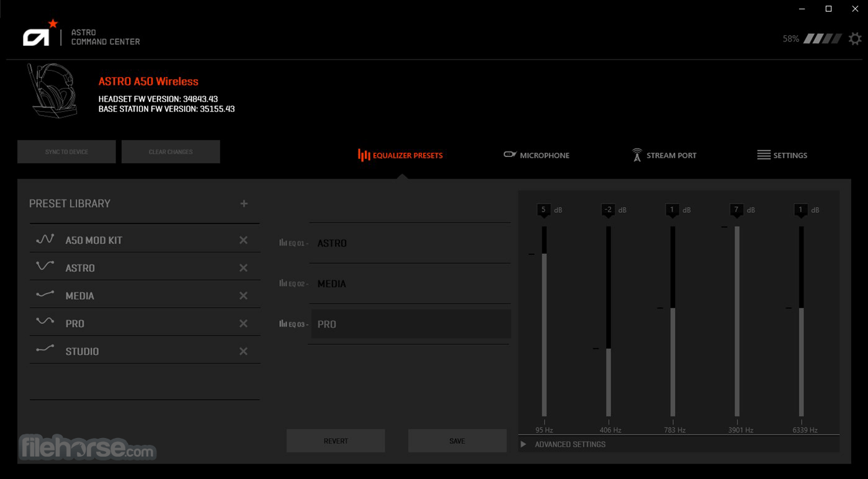Delete the A50 MOD KIT preset
Image resolution: width=868 pixels, height=479 pixels.
tap(243, 240)
